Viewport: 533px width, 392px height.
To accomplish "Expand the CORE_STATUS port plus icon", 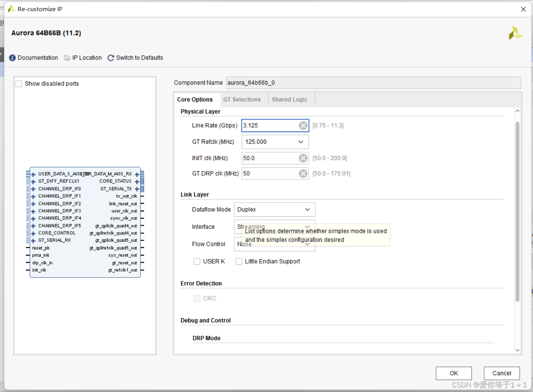I will (137, 182).
